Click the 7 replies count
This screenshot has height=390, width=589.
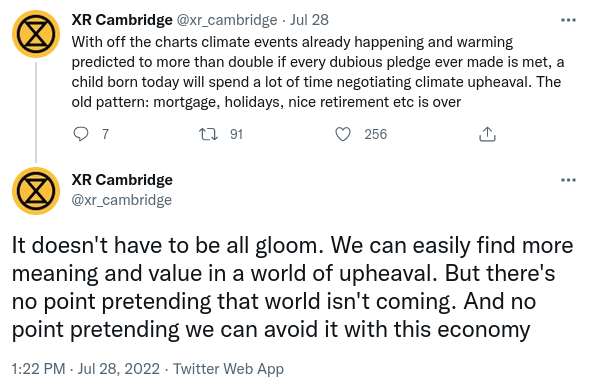[x=106, y=134]
